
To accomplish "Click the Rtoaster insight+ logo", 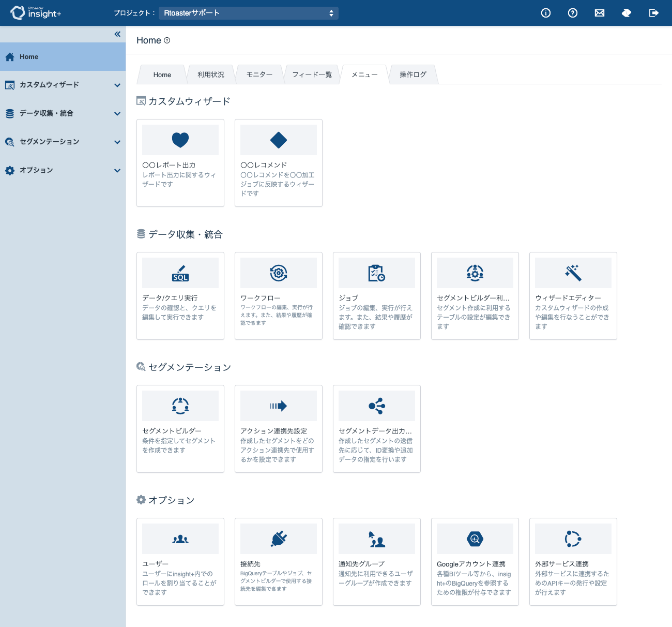I will [x=36, y=12].
